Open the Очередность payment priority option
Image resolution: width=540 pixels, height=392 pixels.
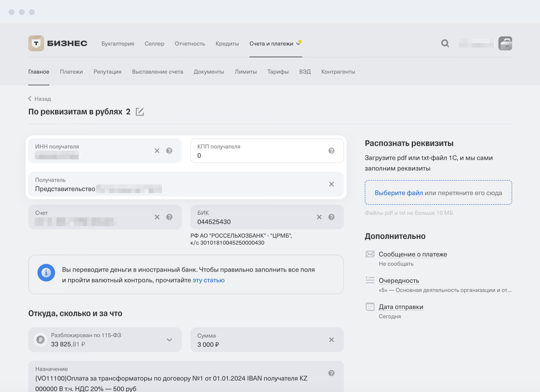pyautogui.click(x=399, y=280)
